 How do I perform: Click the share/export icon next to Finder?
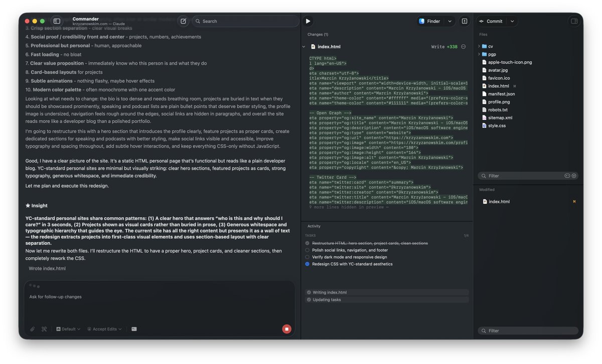coord(465,21)
